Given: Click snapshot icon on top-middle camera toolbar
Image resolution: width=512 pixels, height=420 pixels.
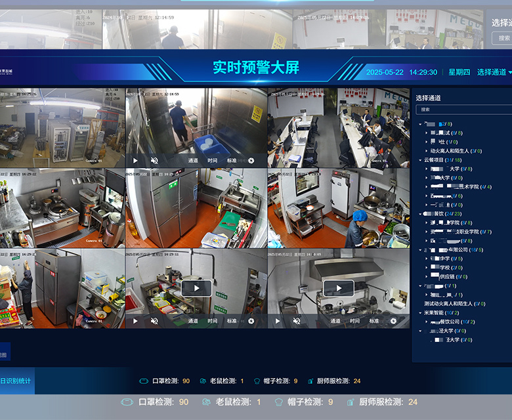Looking at the screenshot, I should tap(251, 160).
